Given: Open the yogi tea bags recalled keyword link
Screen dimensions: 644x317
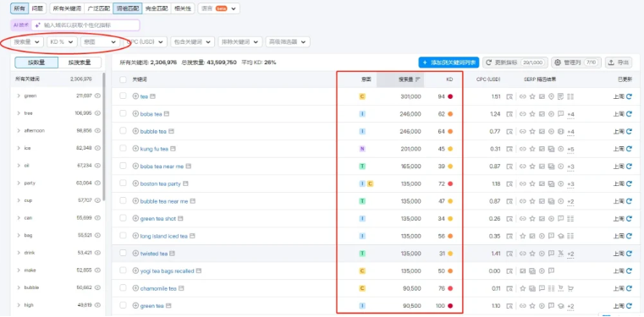Looking at the screenshot, I should click(167, 271).
